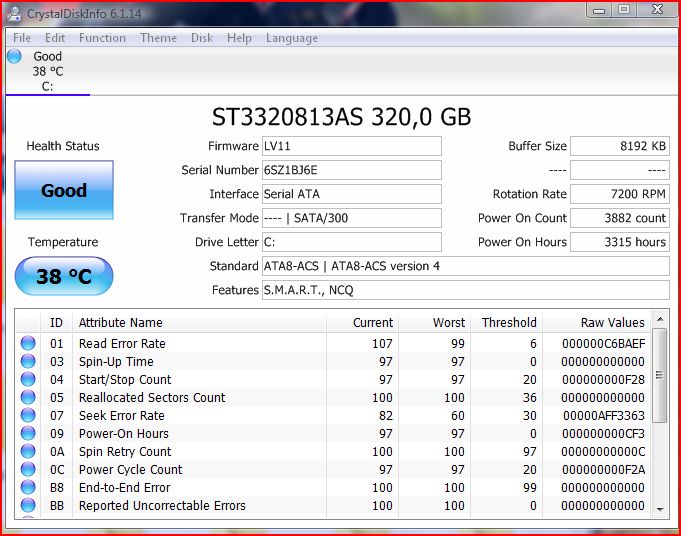Click the scroll up arrow of attribute list

660,320
